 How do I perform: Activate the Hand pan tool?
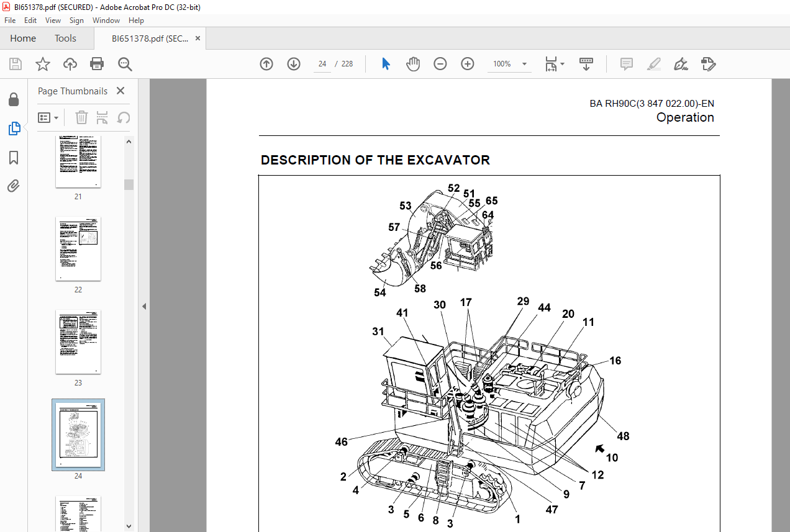pyautogui.click(x=413, y=64)
